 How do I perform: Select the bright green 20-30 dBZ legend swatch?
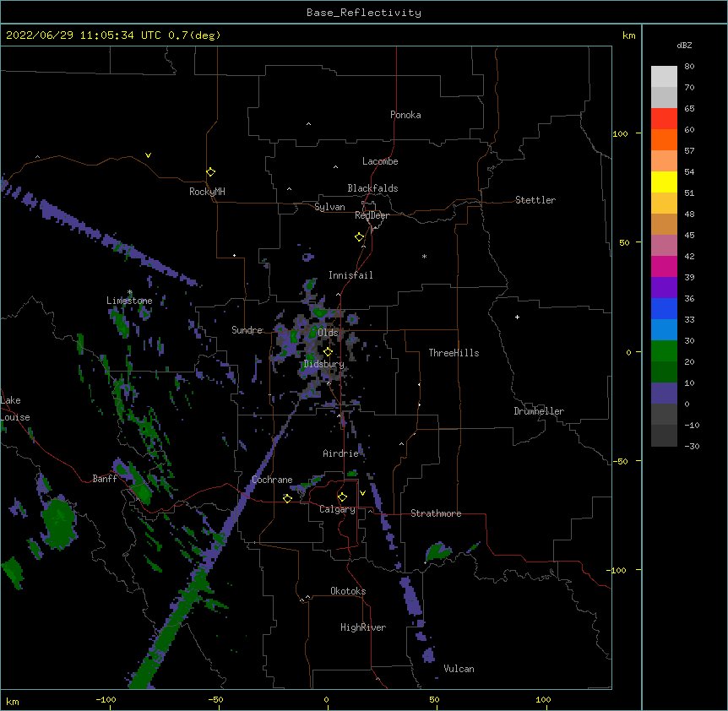(664, 351)
